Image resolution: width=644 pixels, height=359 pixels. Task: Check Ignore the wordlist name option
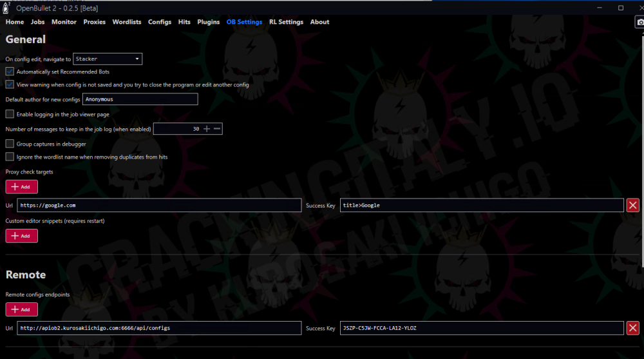[x=10, y=157]
